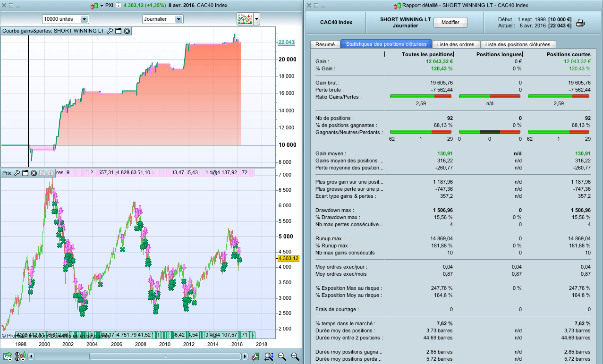
Task: Click the Ratio Gains/Pertes bar under Positions courtes
Action: point(559,96)
